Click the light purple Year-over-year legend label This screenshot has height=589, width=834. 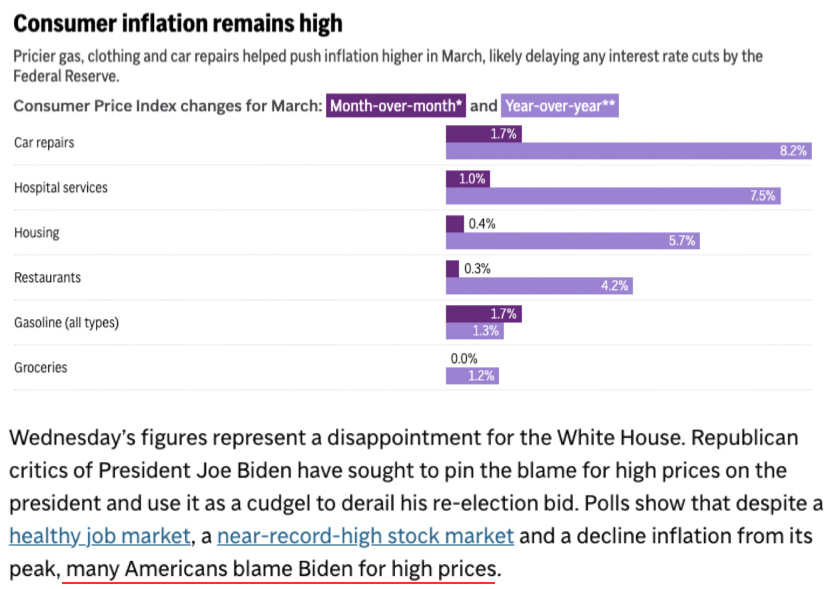click(559, 106)
